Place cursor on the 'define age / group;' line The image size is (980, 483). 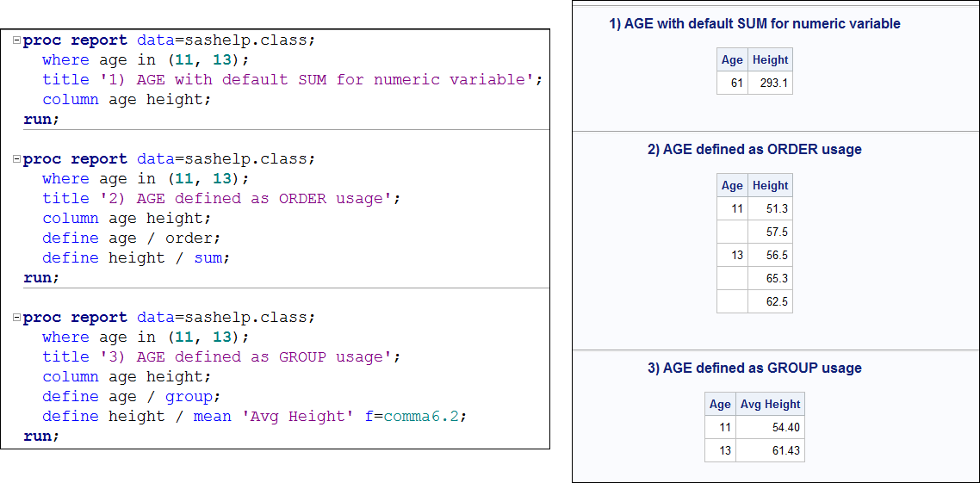click(x=131, y=397)
